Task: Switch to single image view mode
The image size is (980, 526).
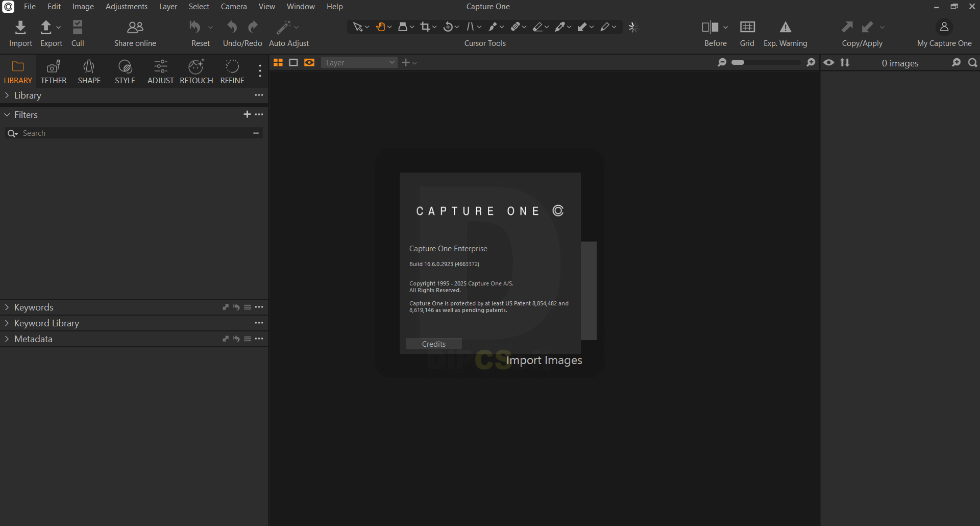Action: click(x=293, y=62)
